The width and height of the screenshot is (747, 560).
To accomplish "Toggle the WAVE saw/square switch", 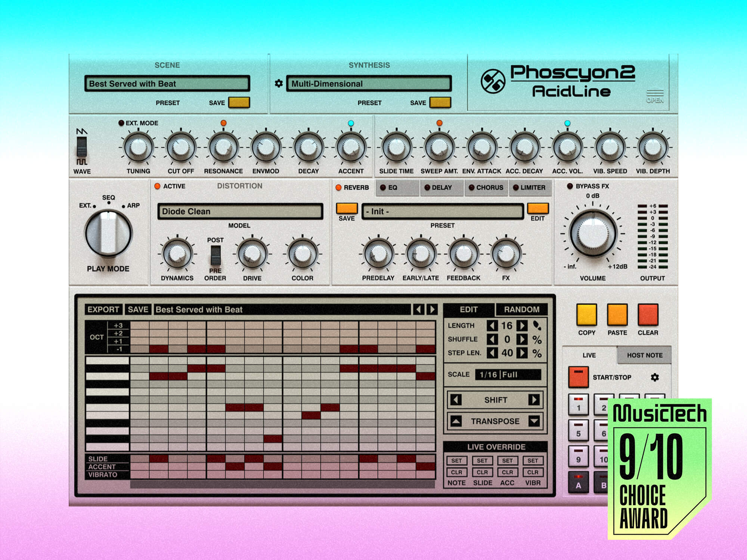I will point(82,147).
